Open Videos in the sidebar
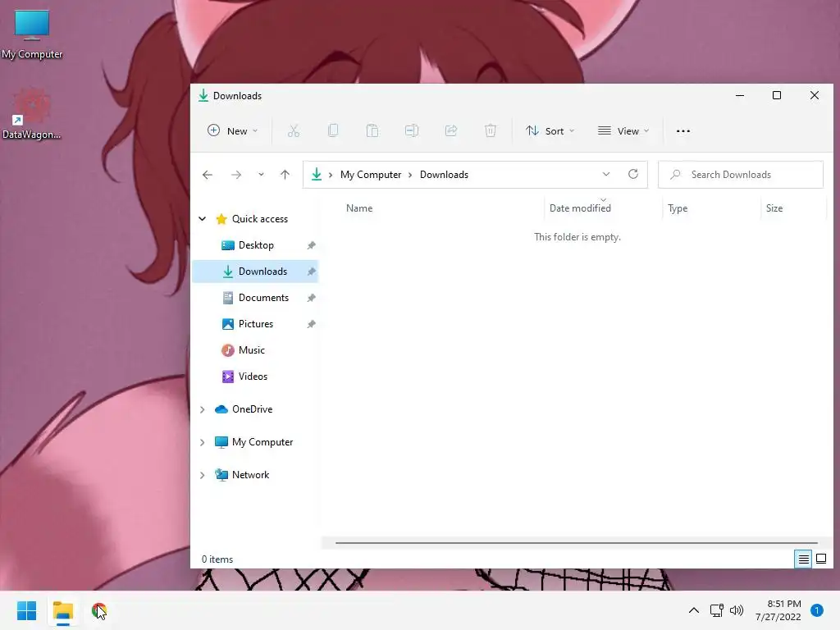 [253, 377]
